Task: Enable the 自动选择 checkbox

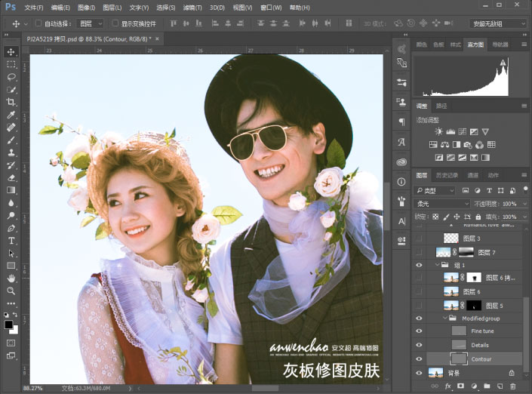Action: (x=38, y=23)
